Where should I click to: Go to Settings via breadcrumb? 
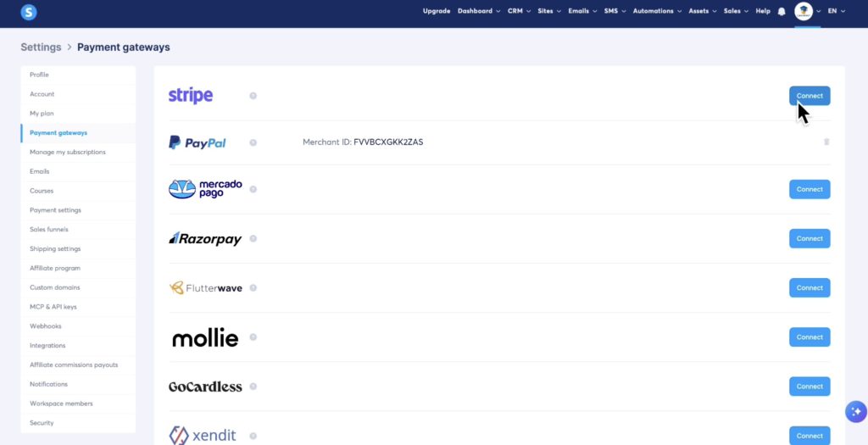[x=41, y=47]
